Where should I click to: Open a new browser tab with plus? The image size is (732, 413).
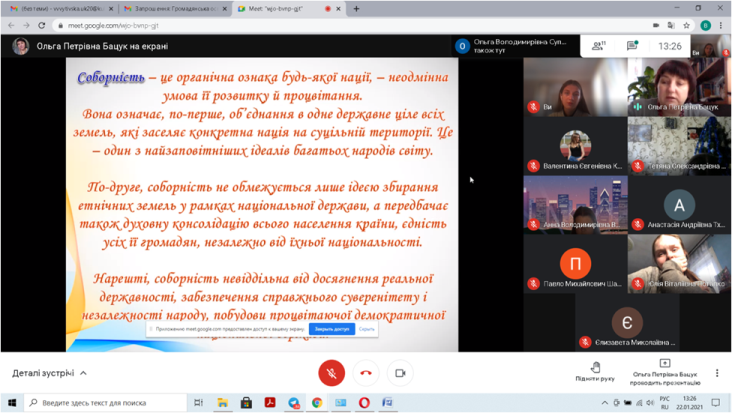pos(356,9)
